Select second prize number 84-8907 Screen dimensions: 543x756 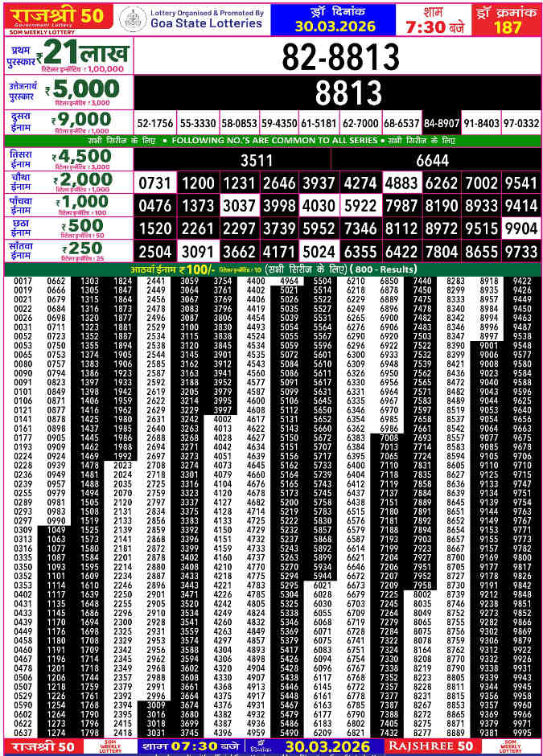442,123
